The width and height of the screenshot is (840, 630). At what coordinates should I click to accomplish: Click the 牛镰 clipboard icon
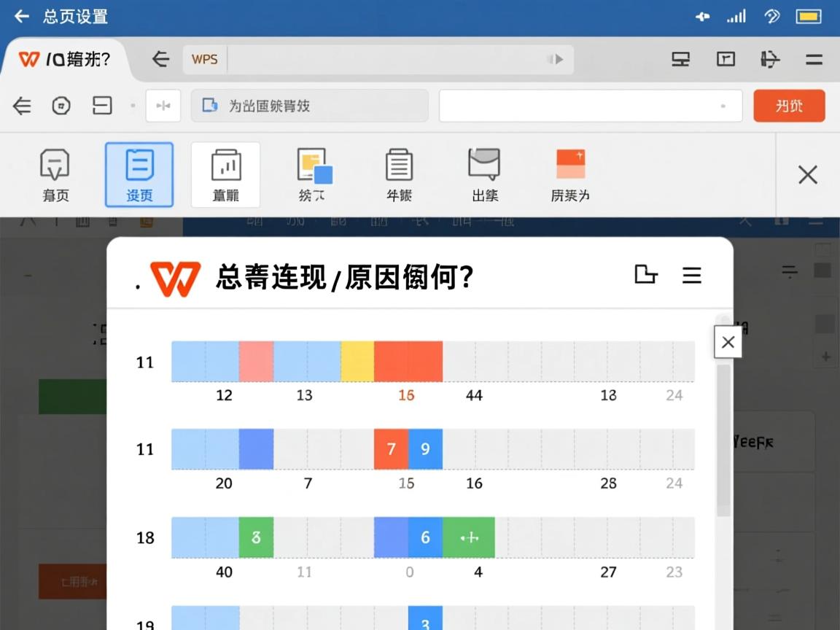398,174
